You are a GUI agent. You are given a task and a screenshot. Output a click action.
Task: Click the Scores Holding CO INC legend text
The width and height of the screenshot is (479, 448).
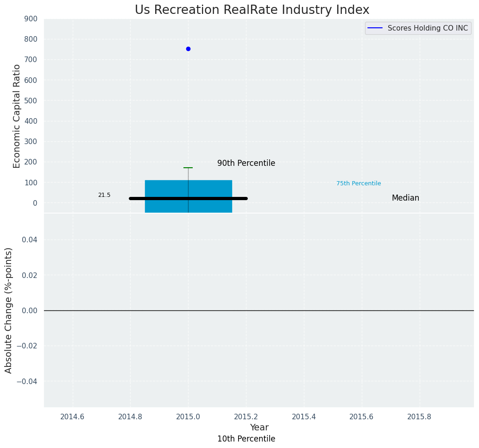pos(428,28)
